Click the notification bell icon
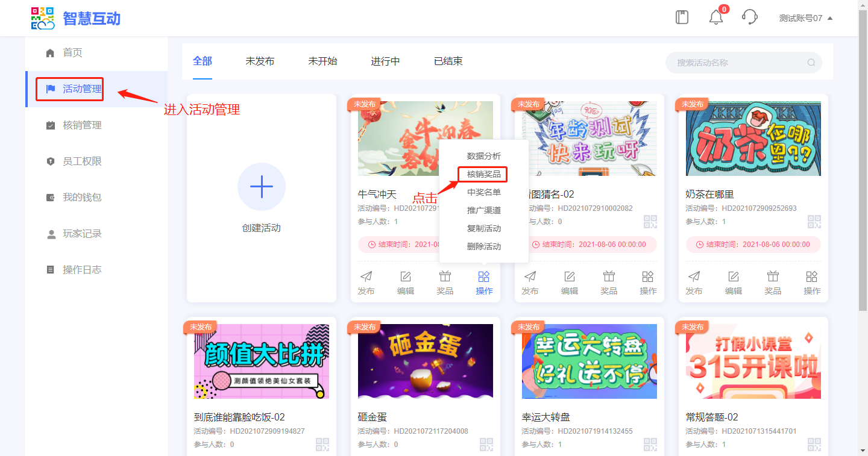This screenshot has height=456, width=868. click(x=715, y=17)
